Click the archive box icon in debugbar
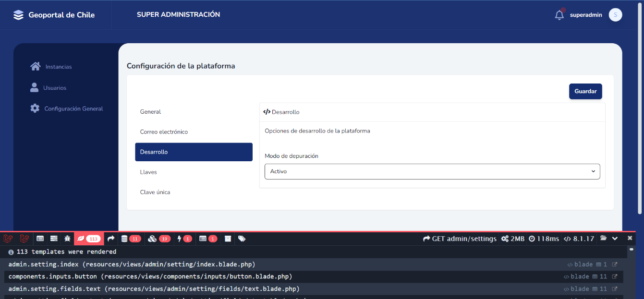This screenshot has height=299, width=644. [228, 239]
